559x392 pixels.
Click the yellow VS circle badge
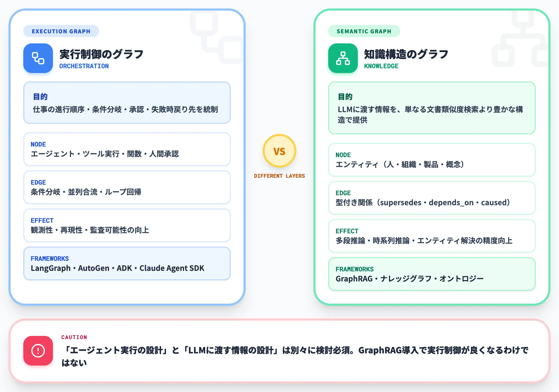tap(279, 151)
